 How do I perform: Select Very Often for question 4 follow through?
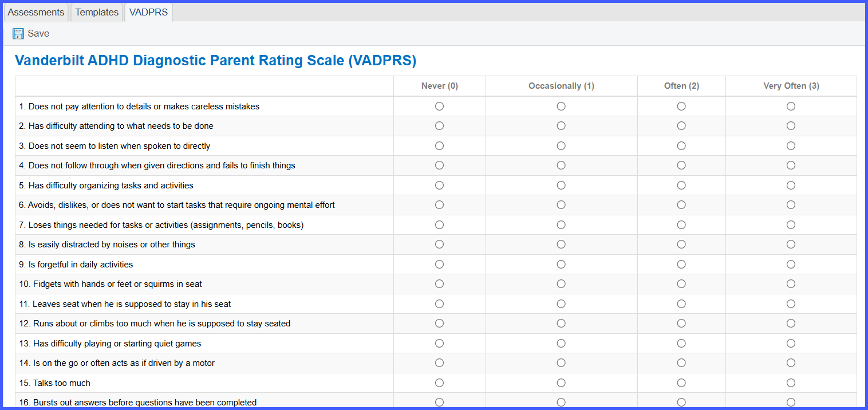(791, 165)
